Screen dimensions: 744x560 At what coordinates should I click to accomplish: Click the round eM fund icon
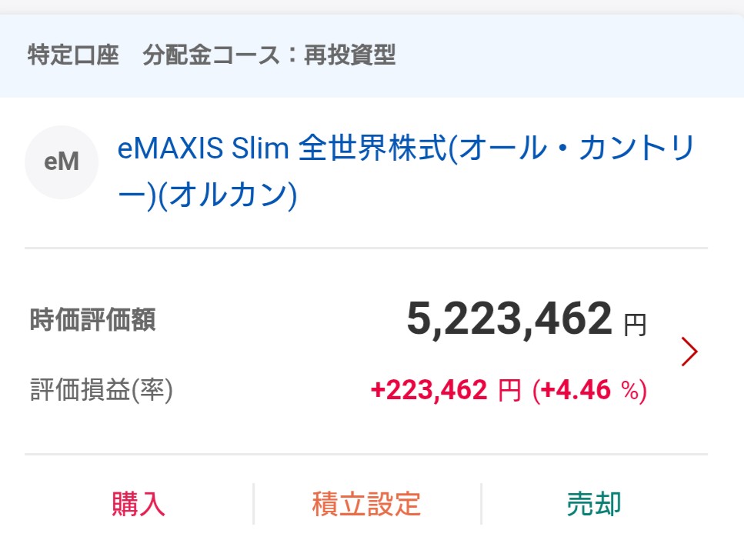(x=62, y=162)
